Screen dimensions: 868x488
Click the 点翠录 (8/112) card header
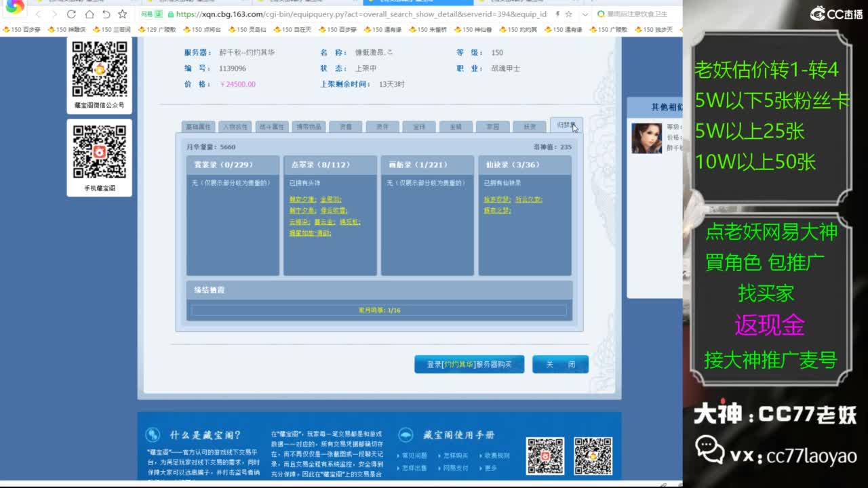(x=330, y=165)
